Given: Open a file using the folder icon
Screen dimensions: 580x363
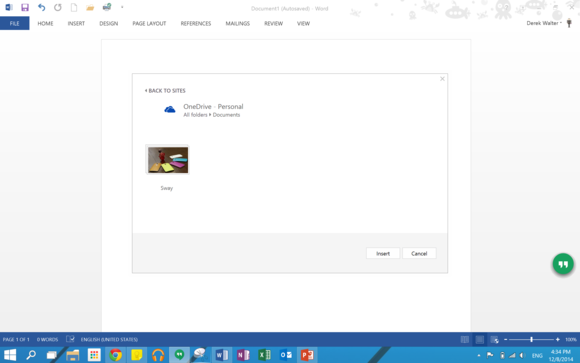Looking at the screenshot, I should (90, 7).
